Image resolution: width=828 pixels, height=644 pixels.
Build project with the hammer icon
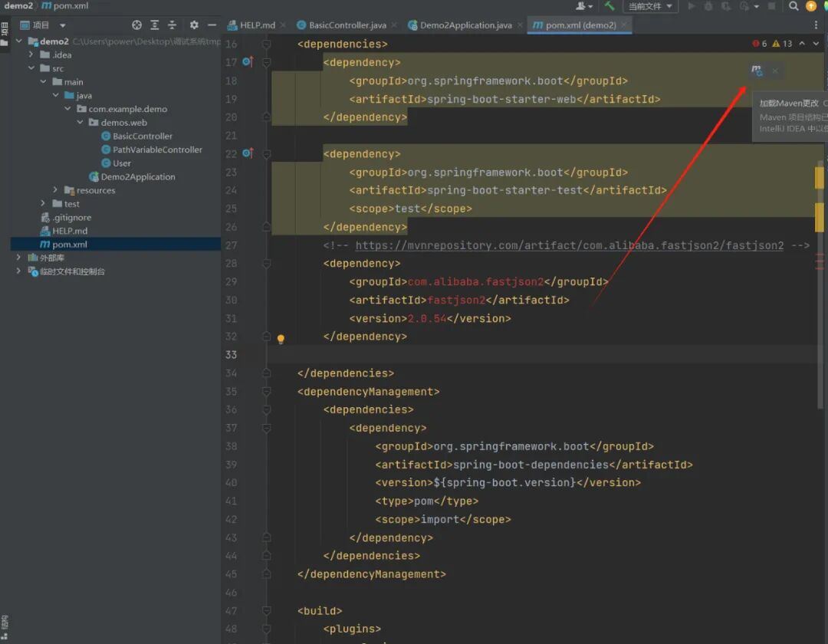click(609, 6)
